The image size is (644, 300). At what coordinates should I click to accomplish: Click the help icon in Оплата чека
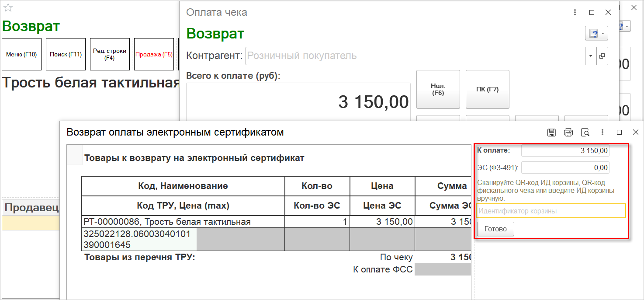point(593,34)
